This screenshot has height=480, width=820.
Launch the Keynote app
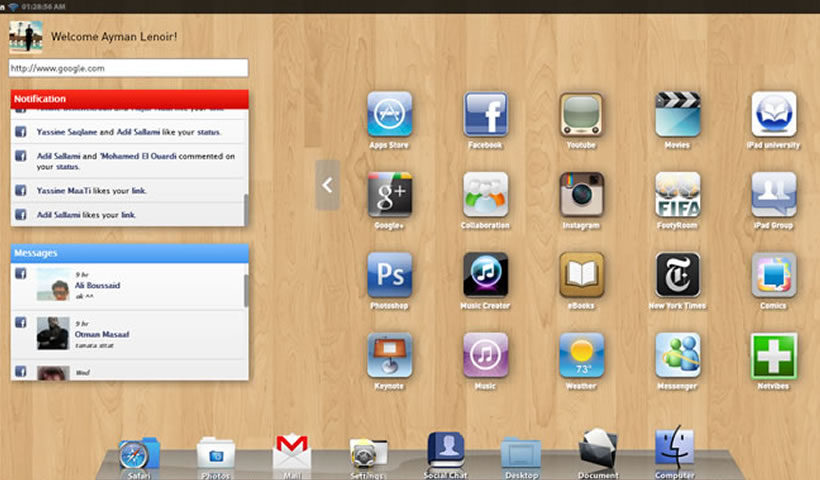389,355
